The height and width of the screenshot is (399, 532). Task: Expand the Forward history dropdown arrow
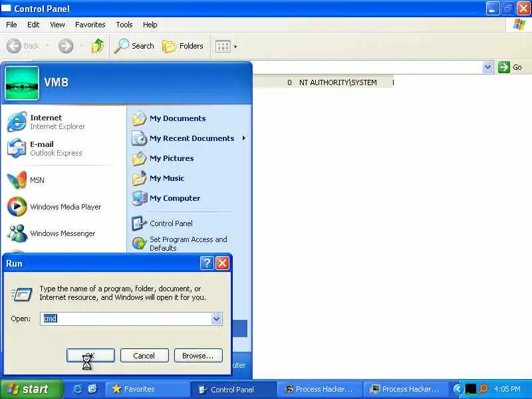pyautogui.click(x=81, y=46)
